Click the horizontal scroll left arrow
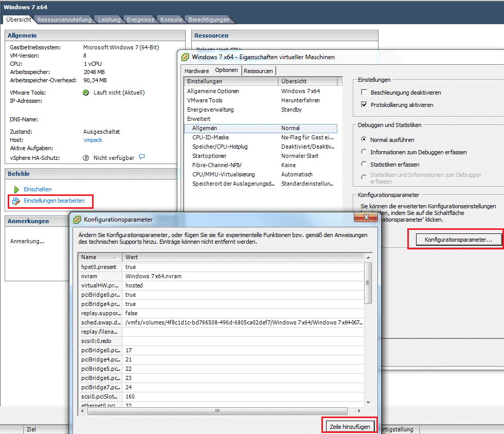Viewport: 504px width, 434px height. [x=83, y=411]
